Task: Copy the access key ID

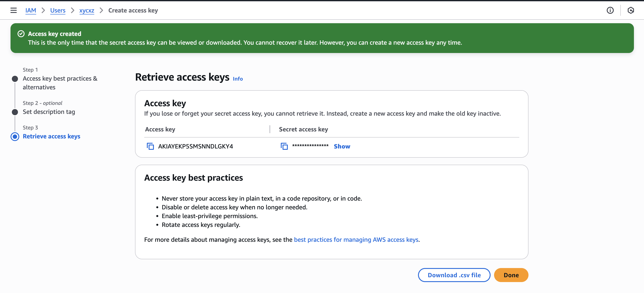Action: 150,146
